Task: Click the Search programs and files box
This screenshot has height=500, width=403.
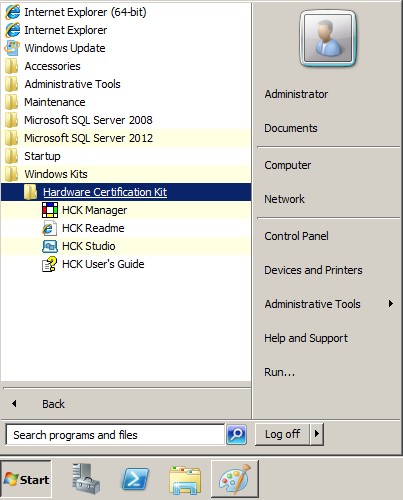Action: point(115,435)
